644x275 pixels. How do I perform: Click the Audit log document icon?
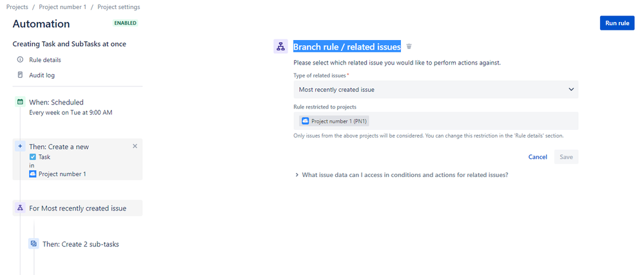pyautogui.click(x=20, y=76)
